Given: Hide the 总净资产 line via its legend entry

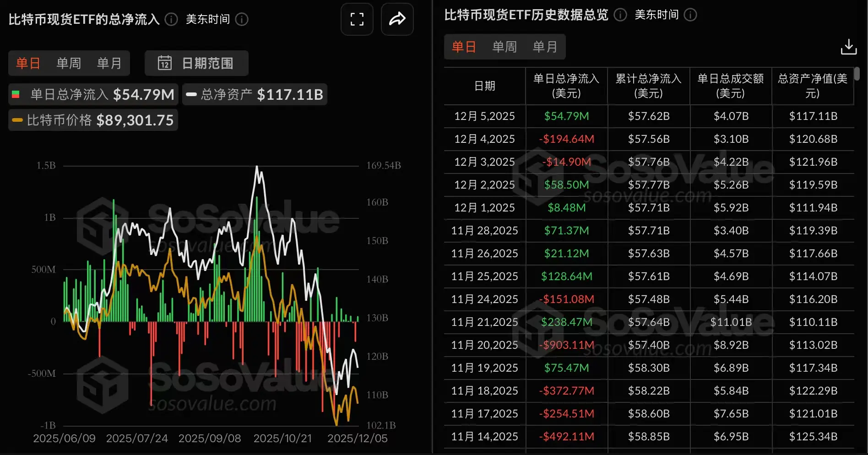Looking at the screenshot, I should click(x=255, y=94).
